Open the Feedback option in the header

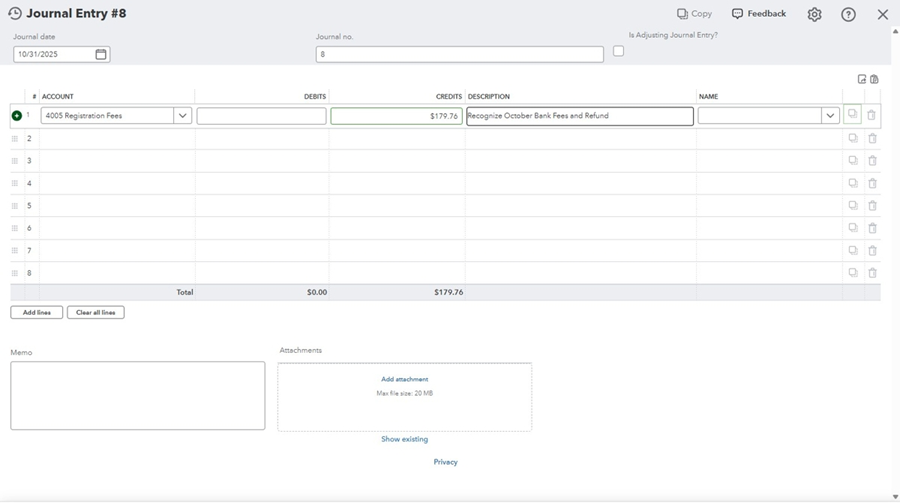click(x=759, y=14)
